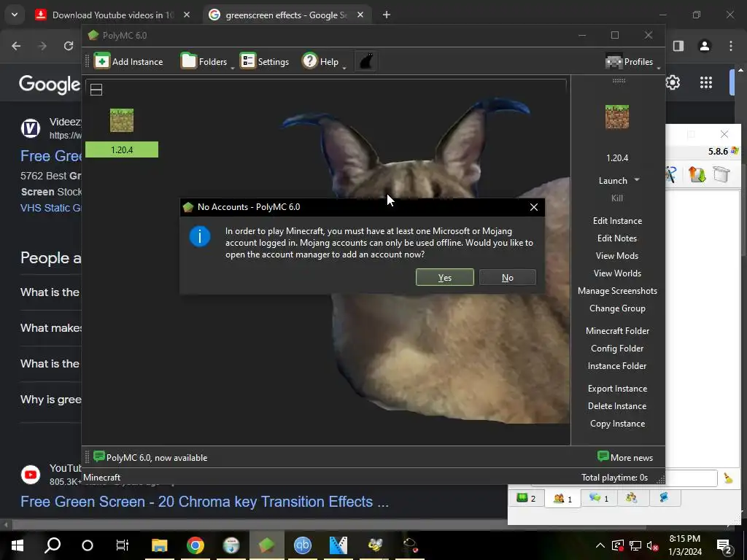Expand the Profiles dropdown arrow
The image size is (747, 560).
[659, 68]
